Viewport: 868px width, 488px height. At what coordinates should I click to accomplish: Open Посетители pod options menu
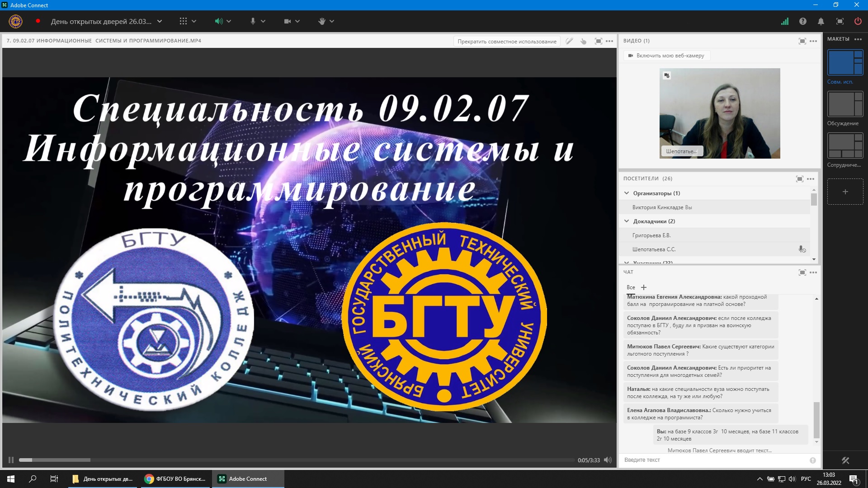pos(811,179)
